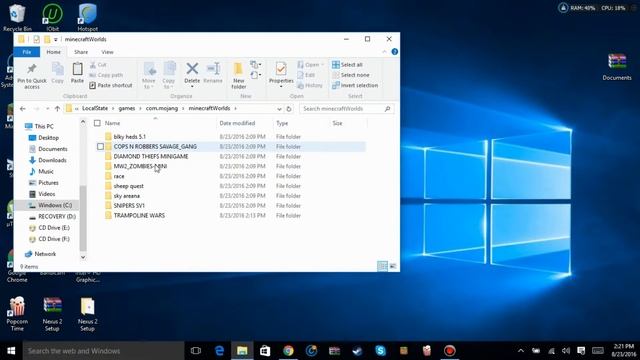Click Select all in ribbon
The width and height of the screenshot is (640, 360).
coord(347,65)
